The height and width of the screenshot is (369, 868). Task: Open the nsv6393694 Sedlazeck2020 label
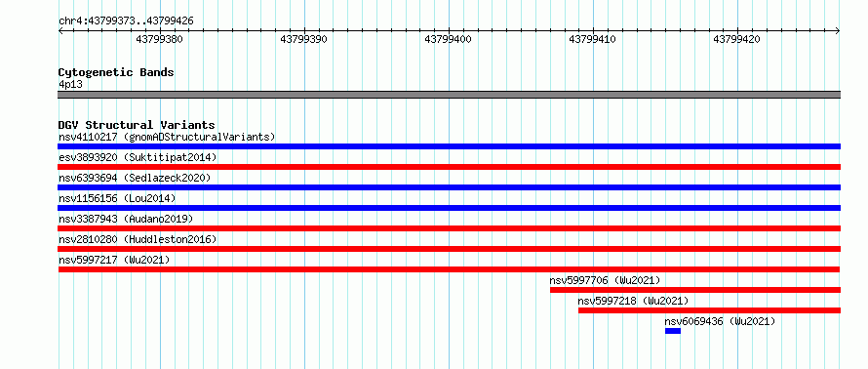pos(135,178)
